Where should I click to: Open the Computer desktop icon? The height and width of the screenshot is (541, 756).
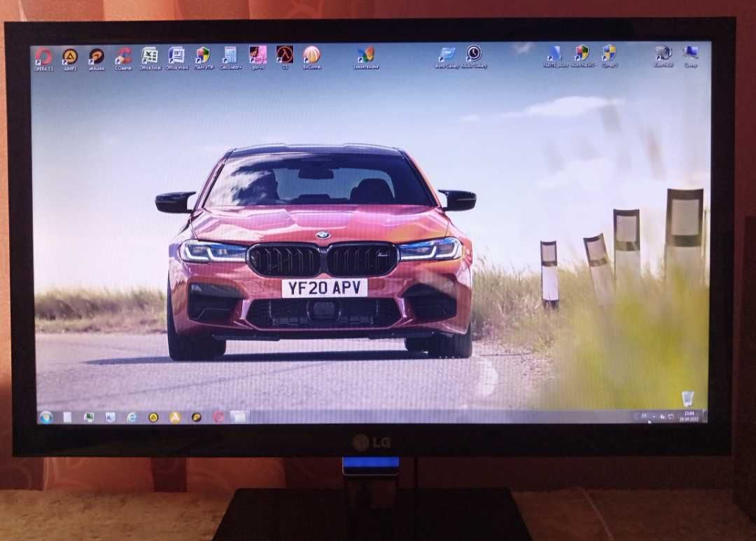(x=690, y=57)
